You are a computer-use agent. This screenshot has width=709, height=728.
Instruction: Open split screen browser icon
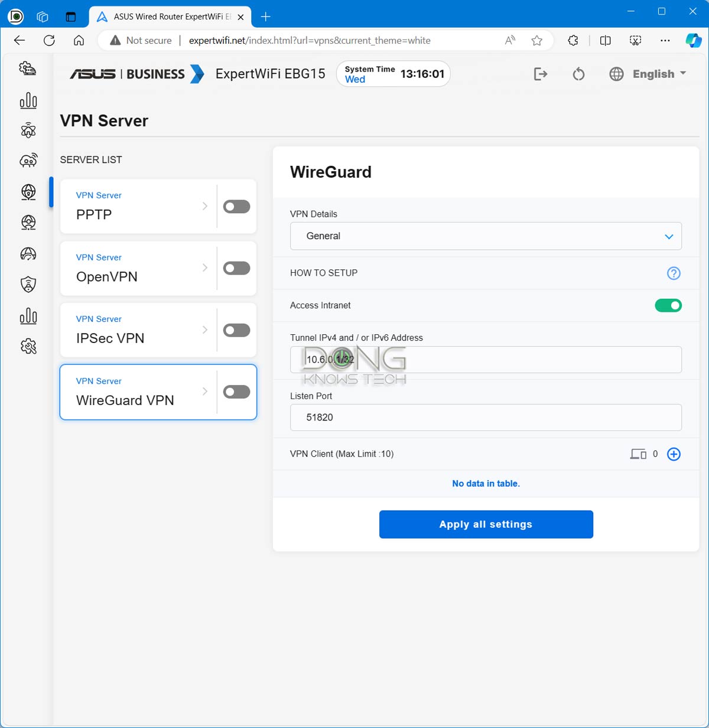tap(605, 40)
